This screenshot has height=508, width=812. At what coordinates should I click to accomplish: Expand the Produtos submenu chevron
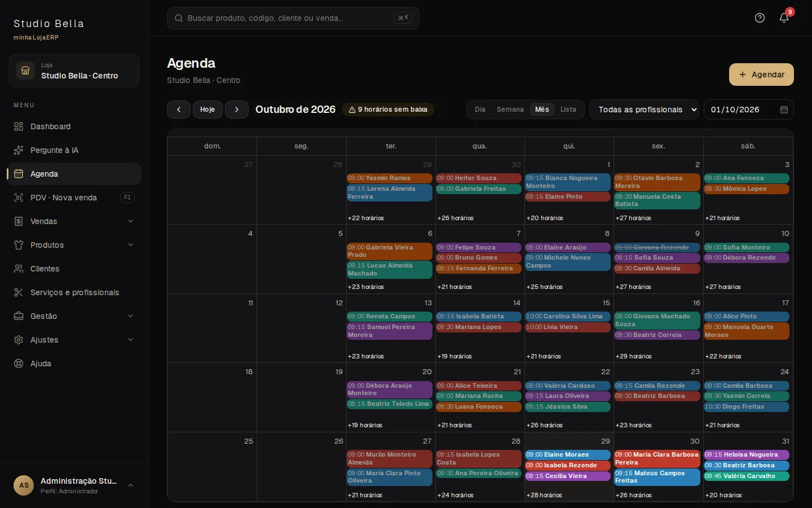coord(131,245)
